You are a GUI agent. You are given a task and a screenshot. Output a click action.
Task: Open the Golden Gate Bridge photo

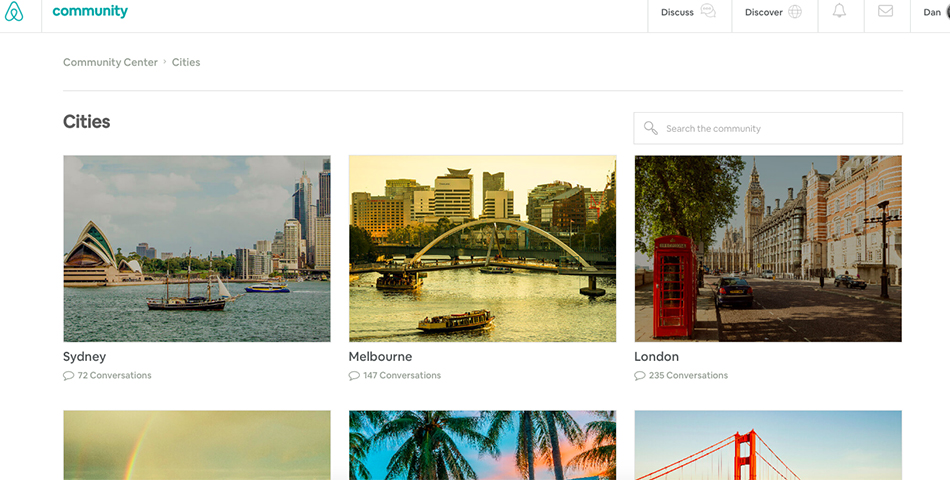point(768,445)
